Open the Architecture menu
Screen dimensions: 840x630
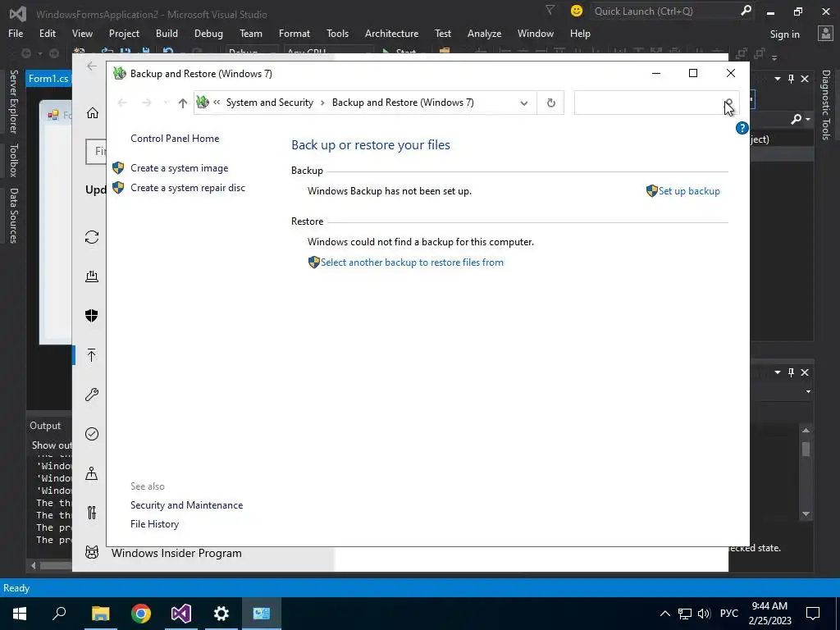[x=391, y=33]
